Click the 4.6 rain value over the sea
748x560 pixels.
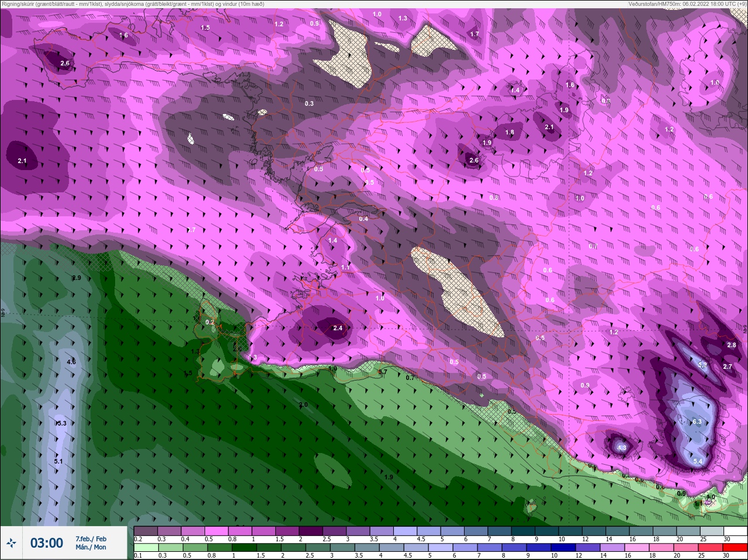coord(71,362)
